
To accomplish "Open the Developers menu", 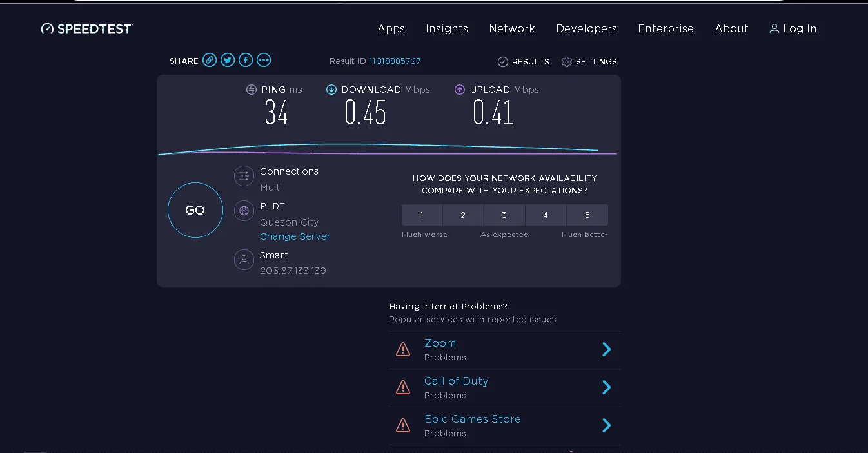I will [x=587, y=28].
